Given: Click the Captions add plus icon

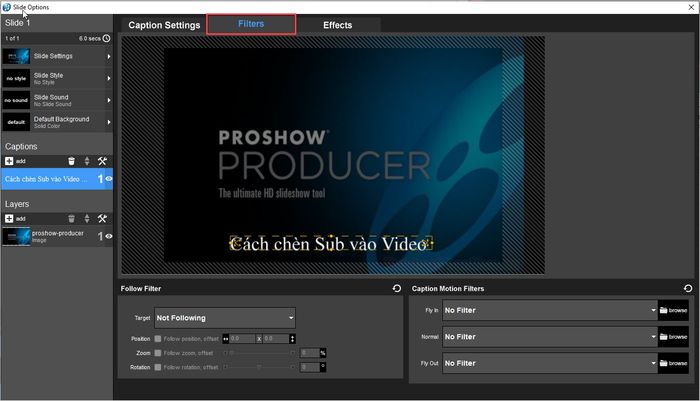Looking at the screenshot, I should 9,161.
